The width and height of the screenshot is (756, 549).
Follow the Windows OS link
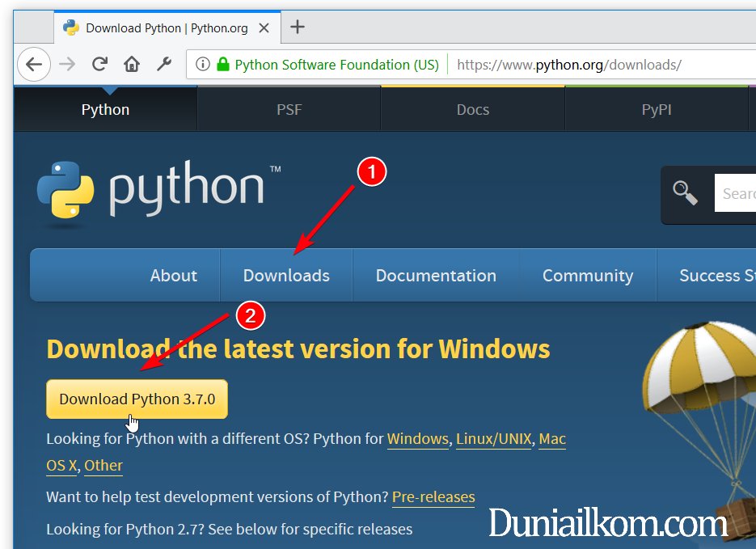(417, 438)
